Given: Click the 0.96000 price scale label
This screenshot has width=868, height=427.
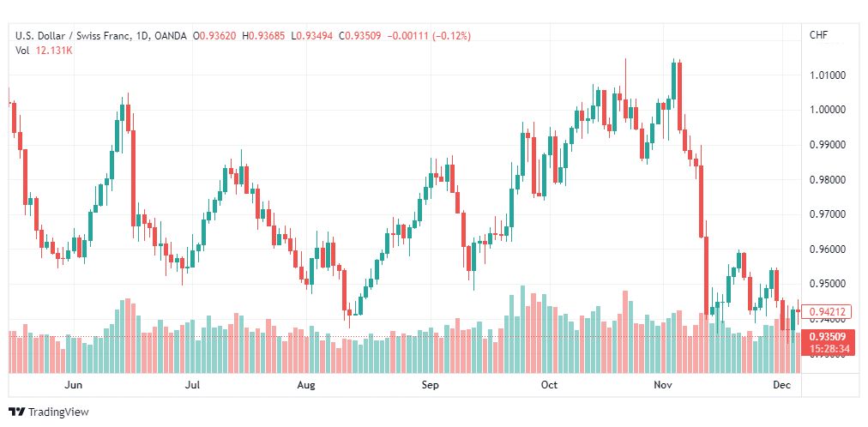Looking at the screenshot, I should tap(828, 250).
